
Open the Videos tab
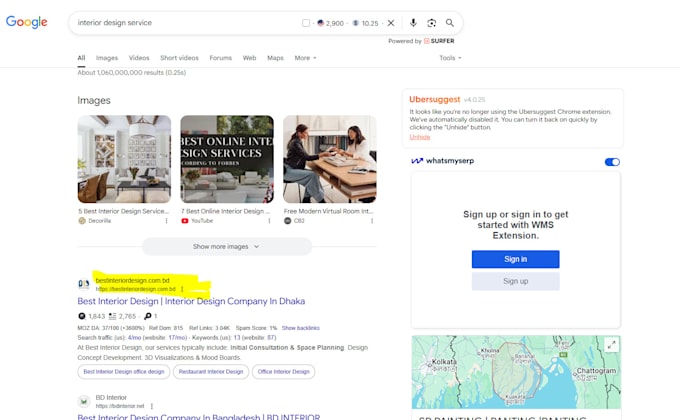tap(139, 58)
